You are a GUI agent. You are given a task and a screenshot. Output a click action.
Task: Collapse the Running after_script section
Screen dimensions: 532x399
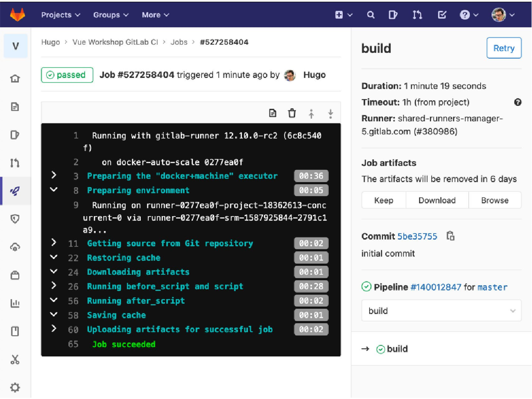pos(54,300)
